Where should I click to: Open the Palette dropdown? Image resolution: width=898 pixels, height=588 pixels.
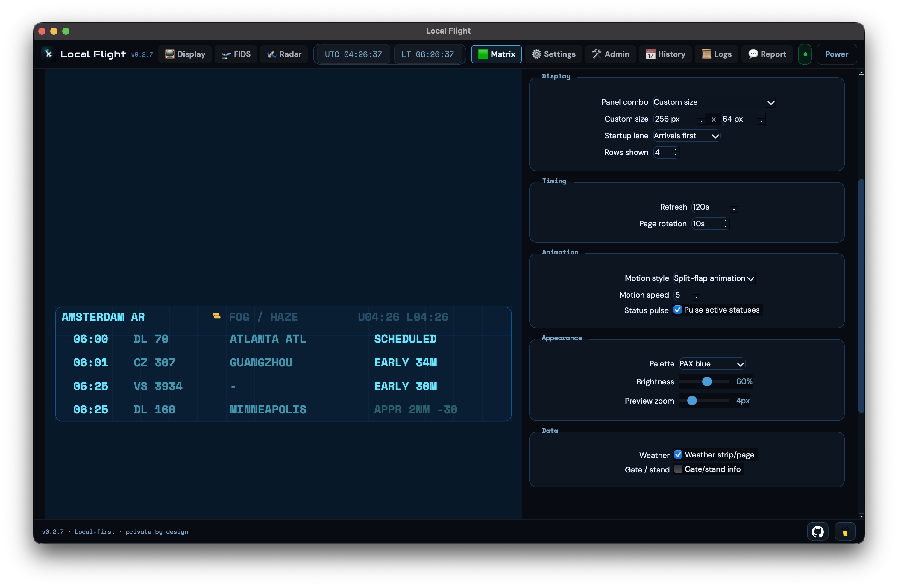tap(712, 364)
